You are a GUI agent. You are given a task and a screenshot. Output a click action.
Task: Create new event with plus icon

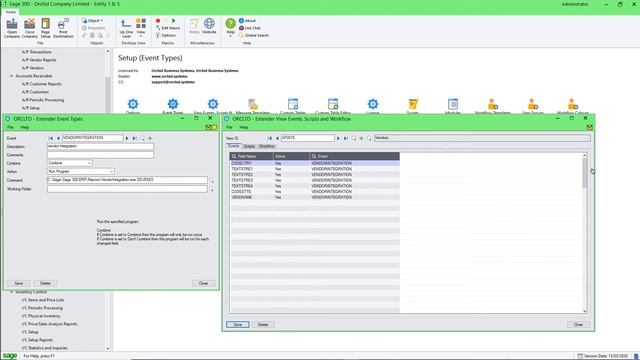coord(150,138)
